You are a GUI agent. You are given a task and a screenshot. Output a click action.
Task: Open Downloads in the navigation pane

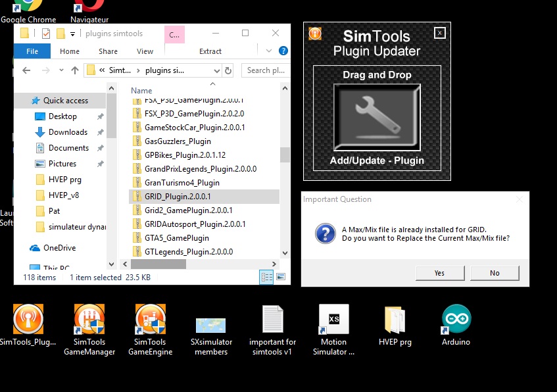[68, 132]
